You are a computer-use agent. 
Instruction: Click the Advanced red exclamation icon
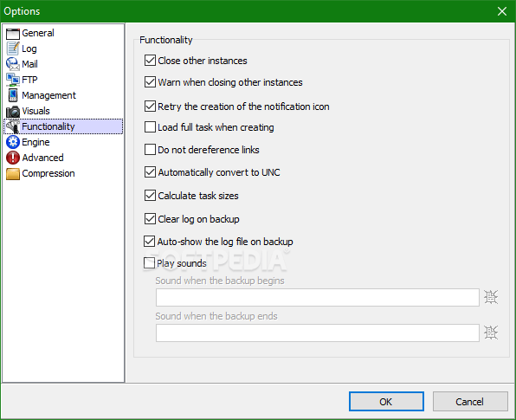13,158
